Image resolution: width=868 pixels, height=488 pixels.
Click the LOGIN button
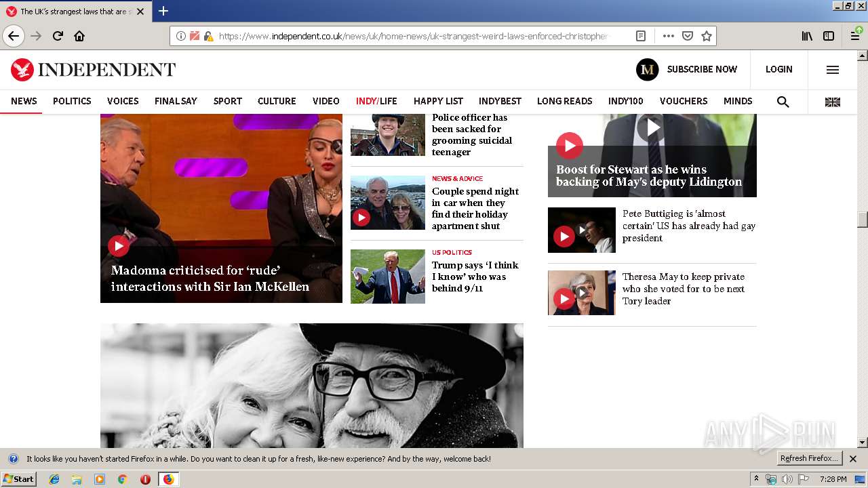click(778, 69)
